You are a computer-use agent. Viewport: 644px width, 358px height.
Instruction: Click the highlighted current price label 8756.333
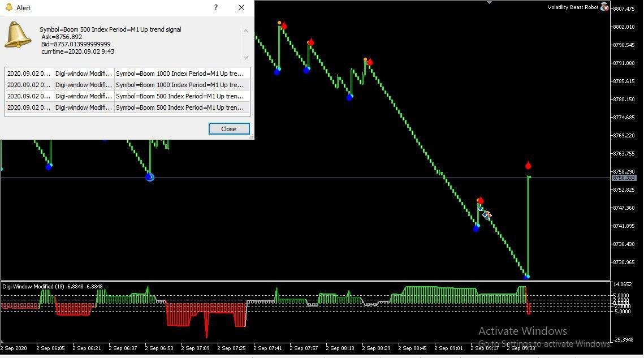pyautogui.click(x=624, y=178)
